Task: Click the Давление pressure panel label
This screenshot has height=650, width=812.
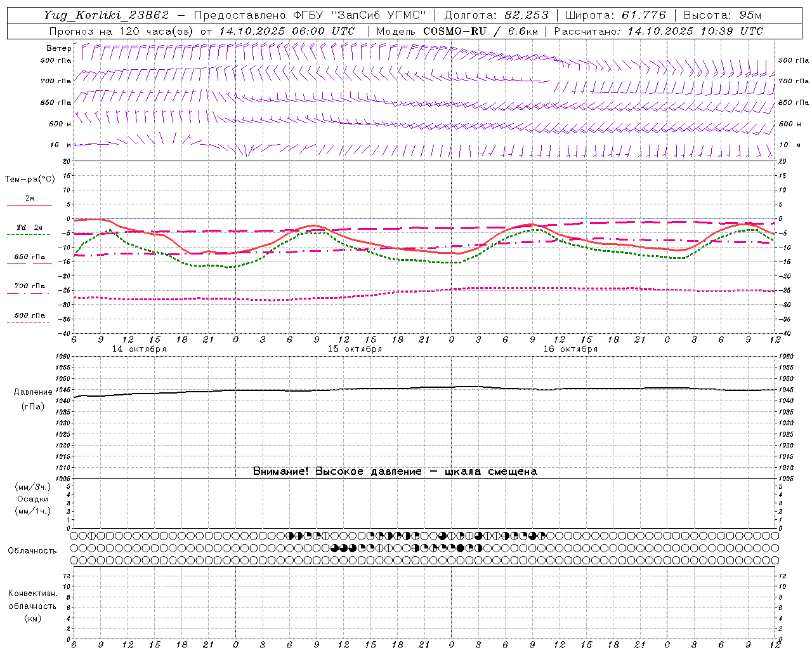Action: tap(33, 392)
